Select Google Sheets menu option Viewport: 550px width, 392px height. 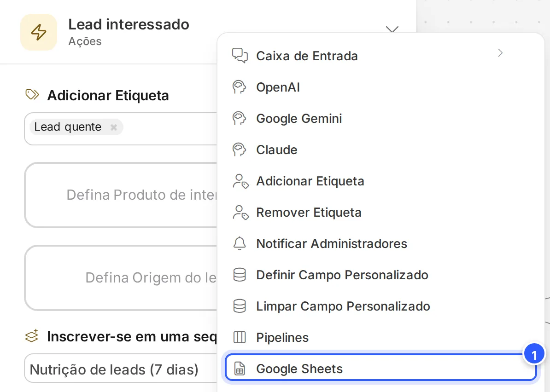[x=380, y=367]
